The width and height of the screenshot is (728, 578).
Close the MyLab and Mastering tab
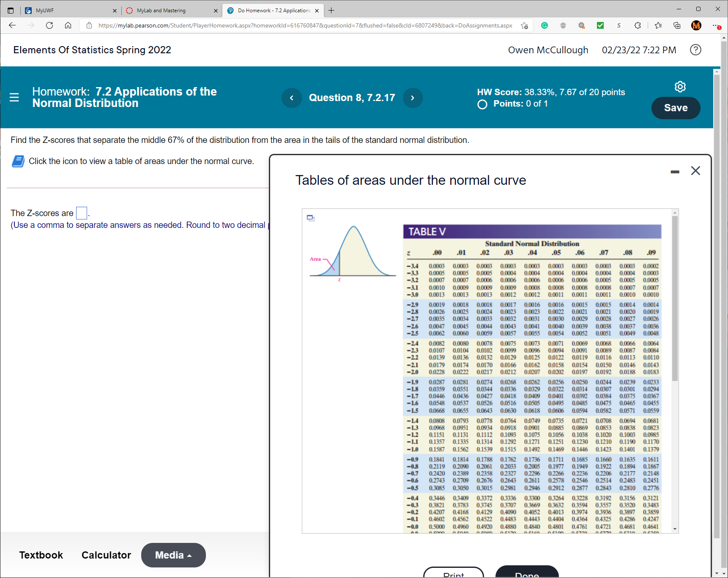216,11
